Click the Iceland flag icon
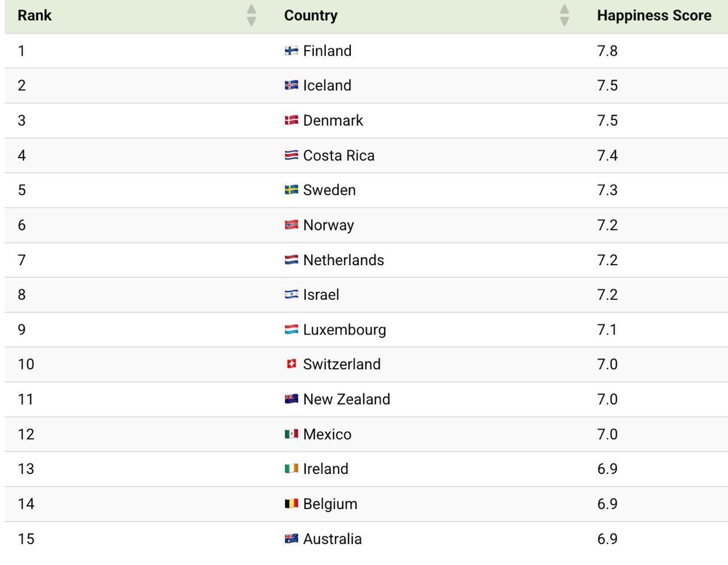The width and height of the screenshot is (728, 565). point(291,85)
